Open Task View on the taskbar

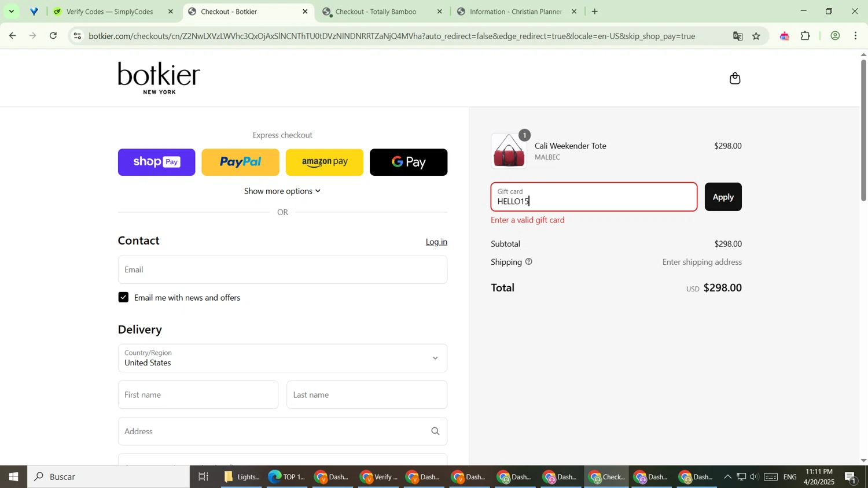pos(203,477)
